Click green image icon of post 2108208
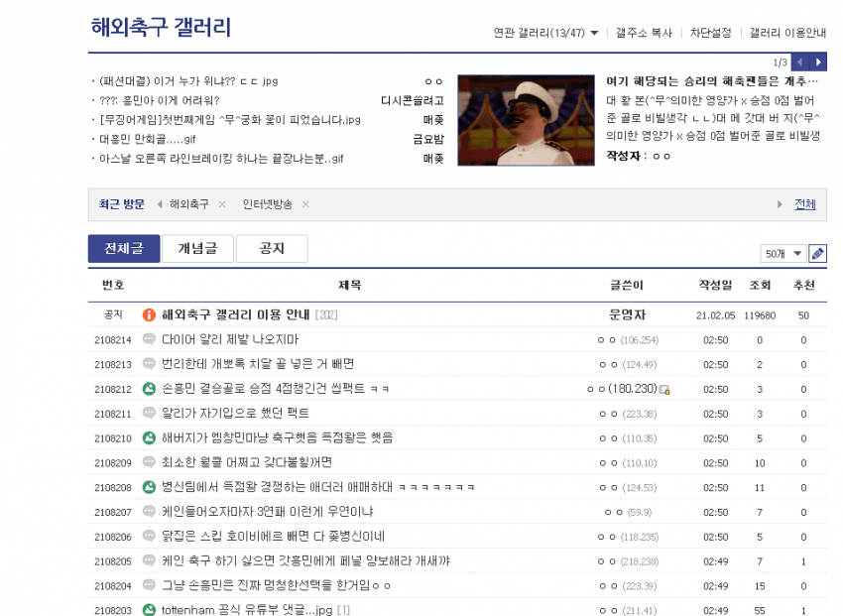Image resolution: width=843 pixels, height=616 pixels. 149,487
